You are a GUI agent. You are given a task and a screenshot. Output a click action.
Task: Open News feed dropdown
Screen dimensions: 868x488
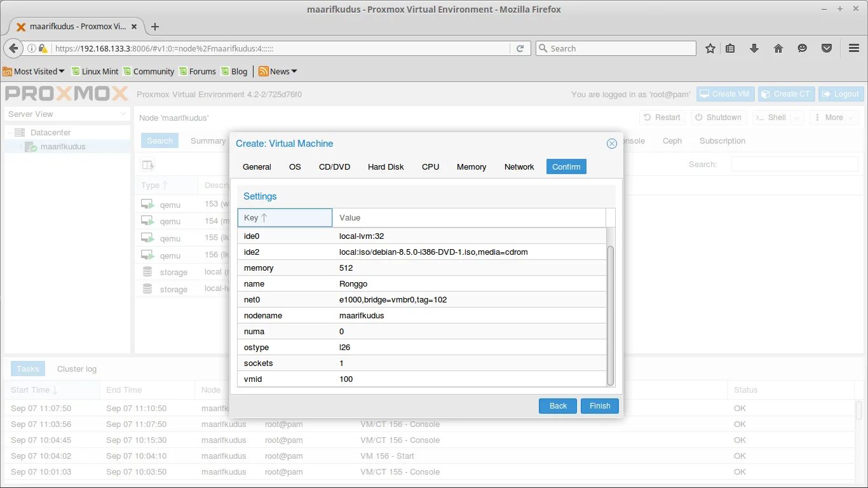click(278, 71)
